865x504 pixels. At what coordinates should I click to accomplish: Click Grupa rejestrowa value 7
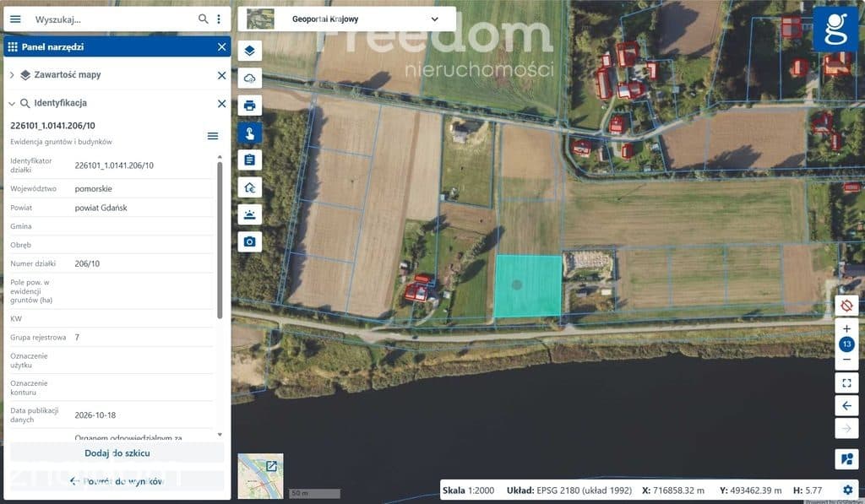tap(77, 337)
